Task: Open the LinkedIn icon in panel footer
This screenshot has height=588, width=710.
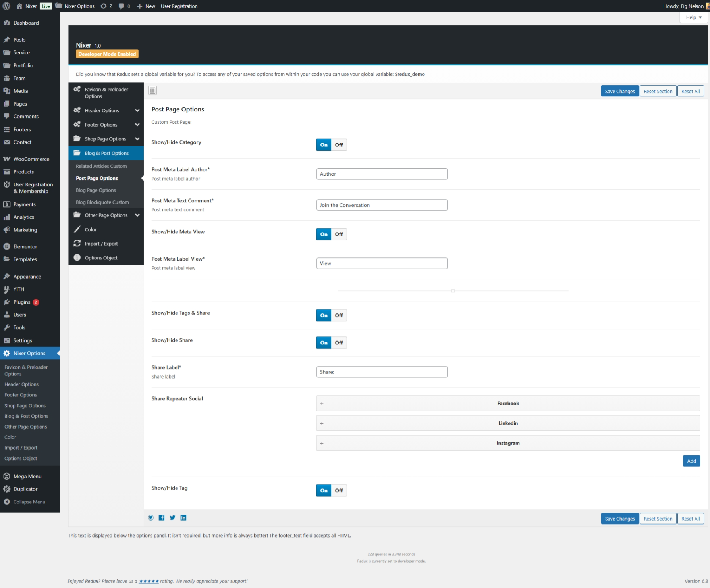Action: (183, 517)
